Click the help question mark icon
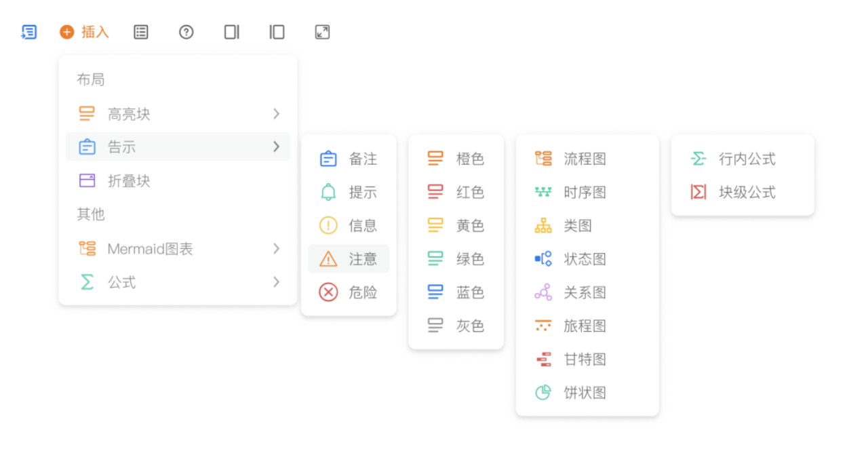The width and height of the screenshot is (868, 449). point(186,32)
